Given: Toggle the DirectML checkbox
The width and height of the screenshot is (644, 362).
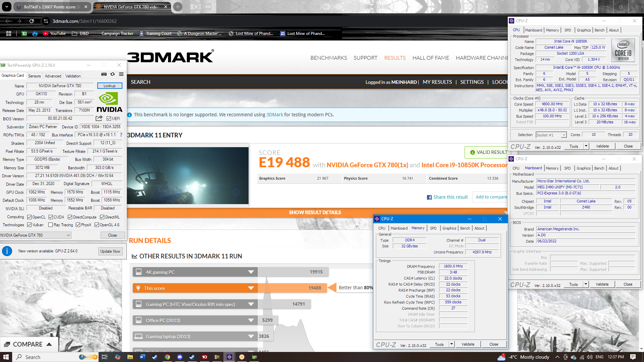Looking at the screenshot, I should [x=102, y=217].
